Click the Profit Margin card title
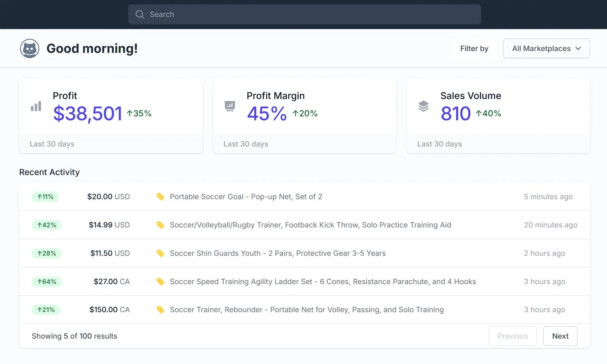The width and height of the screenshot is (607, 364). coord(275,96)
